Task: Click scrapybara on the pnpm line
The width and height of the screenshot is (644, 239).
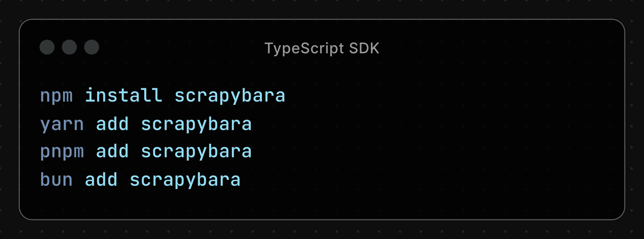Action: 196,152
